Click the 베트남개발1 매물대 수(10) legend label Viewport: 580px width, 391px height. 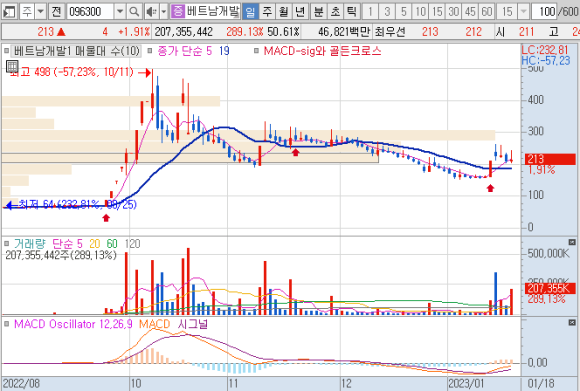77,51
